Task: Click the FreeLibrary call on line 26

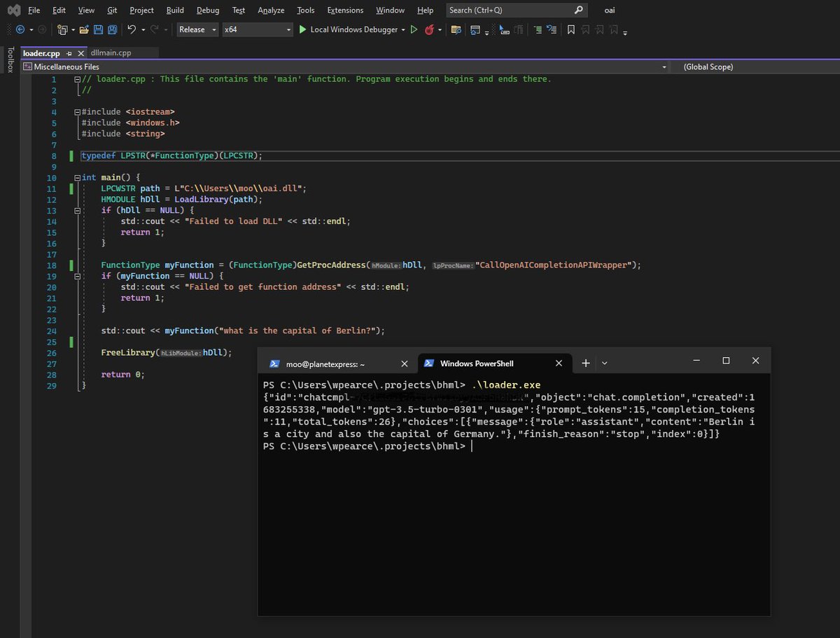Action: 128,352
